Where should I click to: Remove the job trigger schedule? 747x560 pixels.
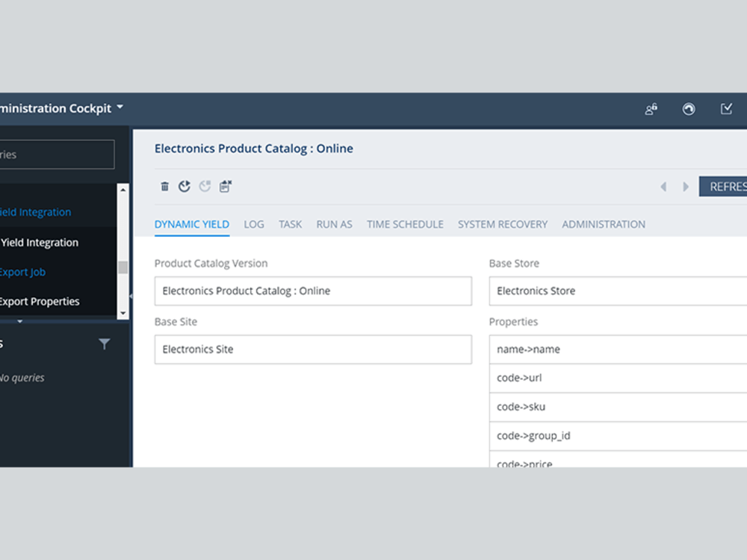225,187
